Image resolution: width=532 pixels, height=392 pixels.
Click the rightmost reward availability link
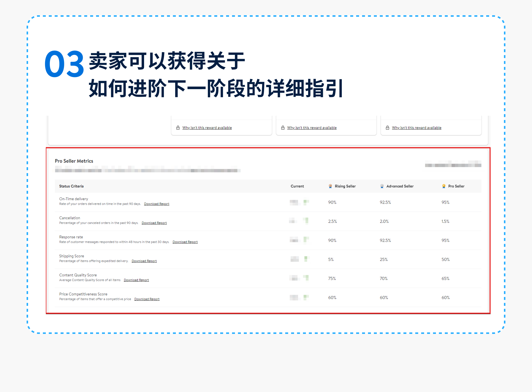tap(416, 128)
